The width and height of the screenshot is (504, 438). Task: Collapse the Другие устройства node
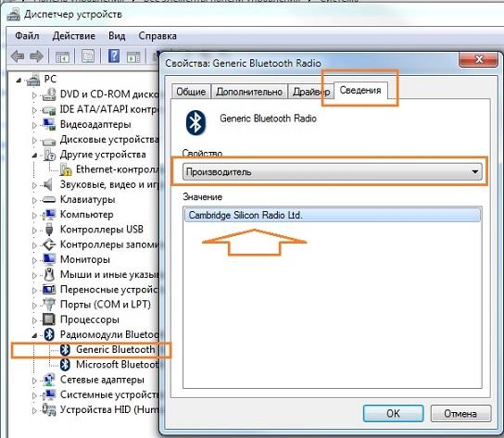[34, 156]
